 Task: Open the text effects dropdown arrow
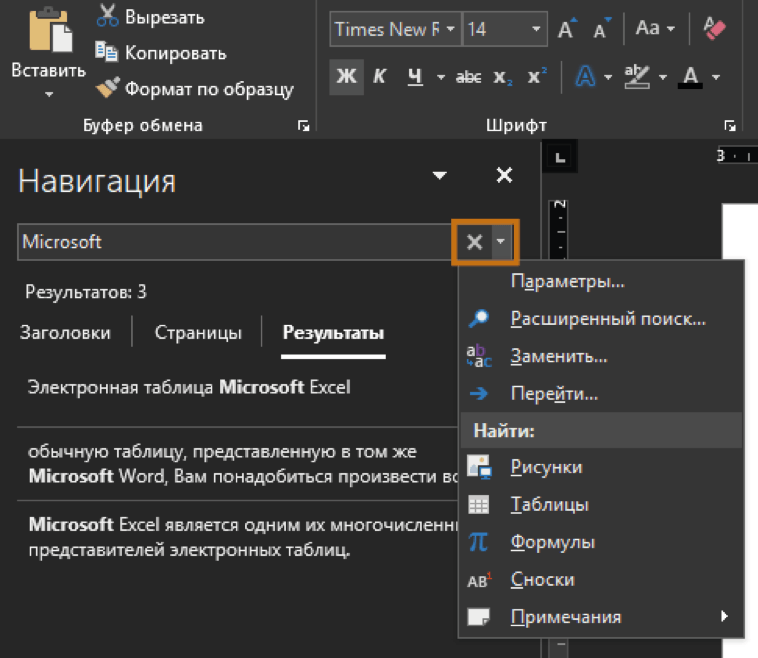pyautogui.click(x=608, y=77)
